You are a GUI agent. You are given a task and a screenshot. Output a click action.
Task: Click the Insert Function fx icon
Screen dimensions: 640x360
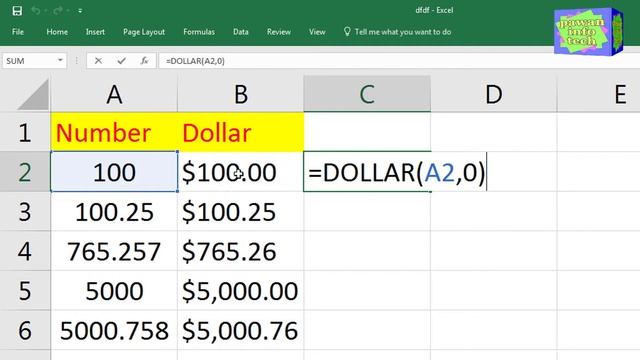pyautogui.click(x=144, y=61)
